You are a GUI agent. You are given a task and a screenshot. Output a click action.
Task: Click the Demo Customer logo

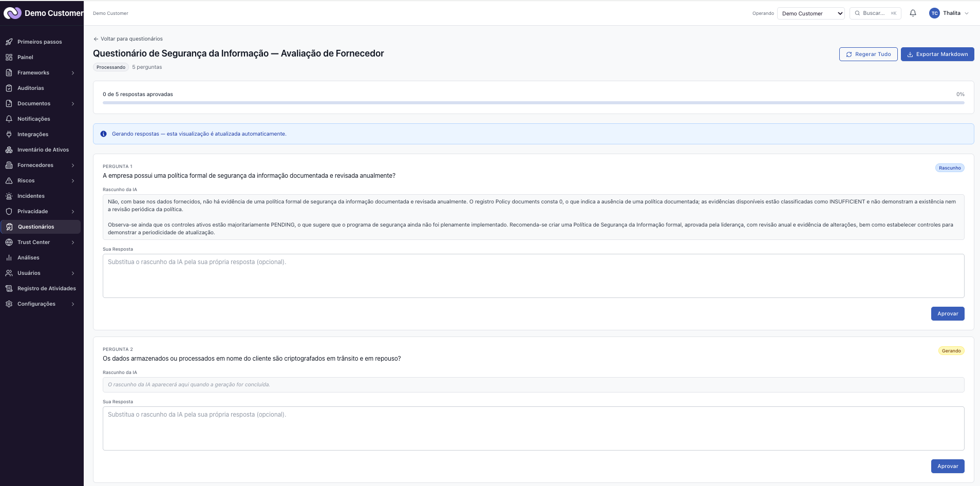click(x=12, y=13)
